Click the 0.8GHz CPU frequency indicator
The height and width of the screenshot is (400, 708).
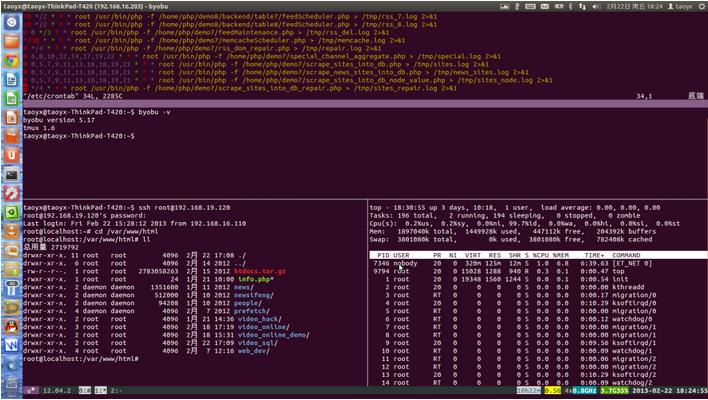(x=585, y=390)
